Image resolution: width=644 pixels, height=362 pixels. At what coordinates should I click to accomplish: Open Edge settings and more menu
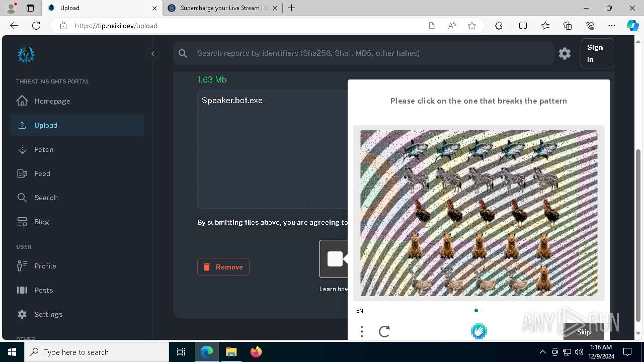612,26
